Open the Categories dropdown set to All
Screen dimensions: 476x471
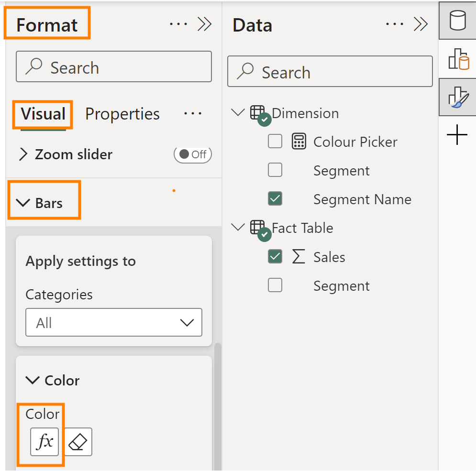[x=114, y=323]
